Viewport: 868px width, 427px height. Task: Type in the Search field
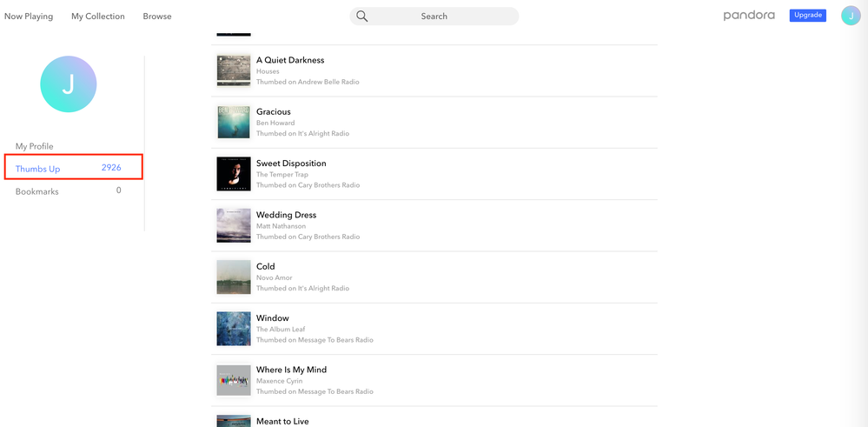443,17
